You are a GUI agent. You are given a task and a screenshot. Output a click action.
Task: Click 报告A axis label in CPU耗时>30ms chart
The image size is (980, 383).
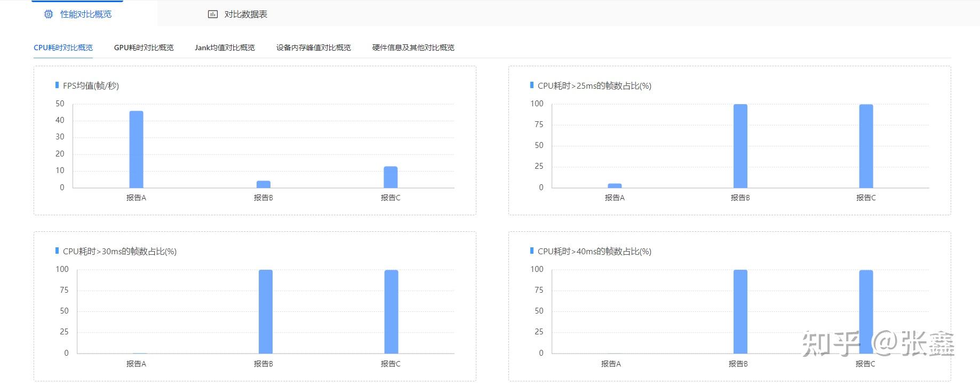(x=136, y=364)
